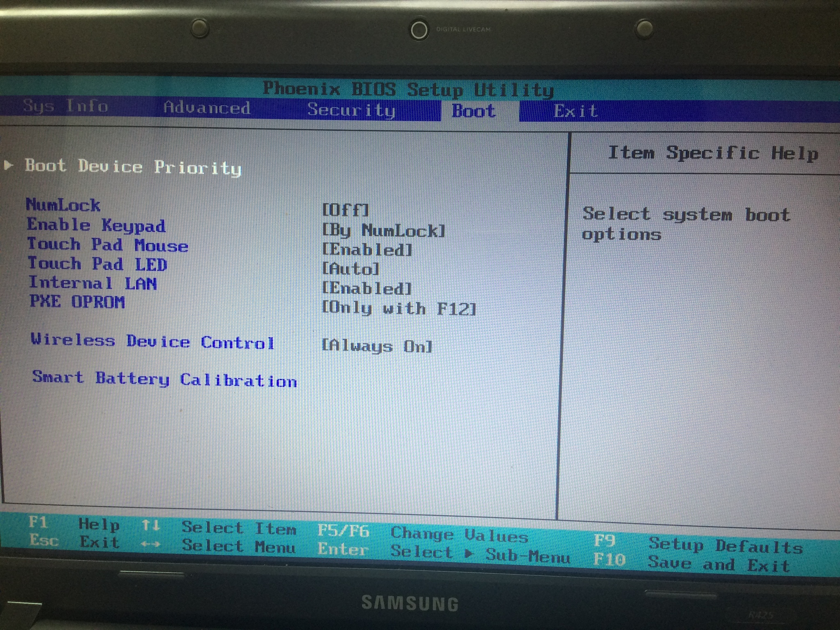Open the By NumLock option dropdown

pyautogui.click(x=383, y=231)
